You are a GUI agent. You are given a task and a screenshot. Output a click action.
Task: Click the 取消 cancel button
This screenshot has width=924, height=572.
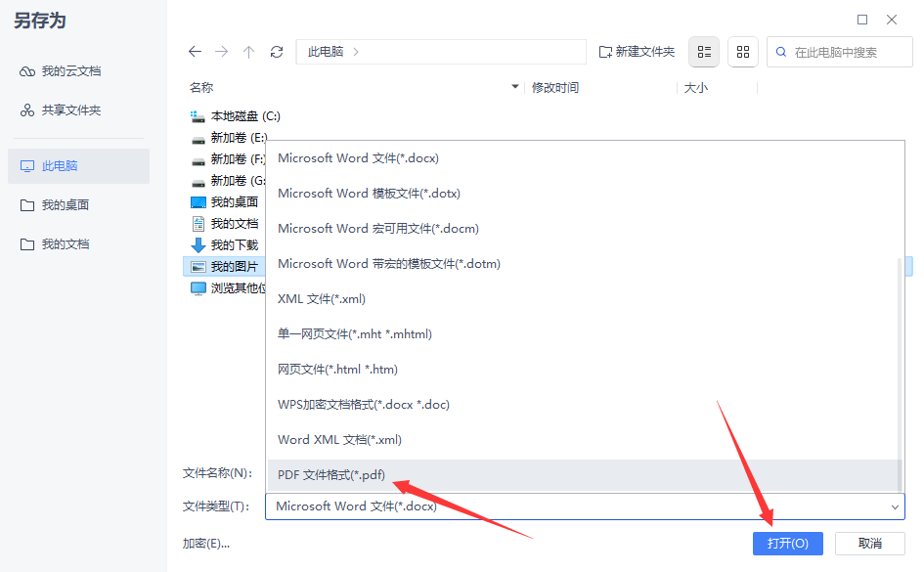[870, 543]
